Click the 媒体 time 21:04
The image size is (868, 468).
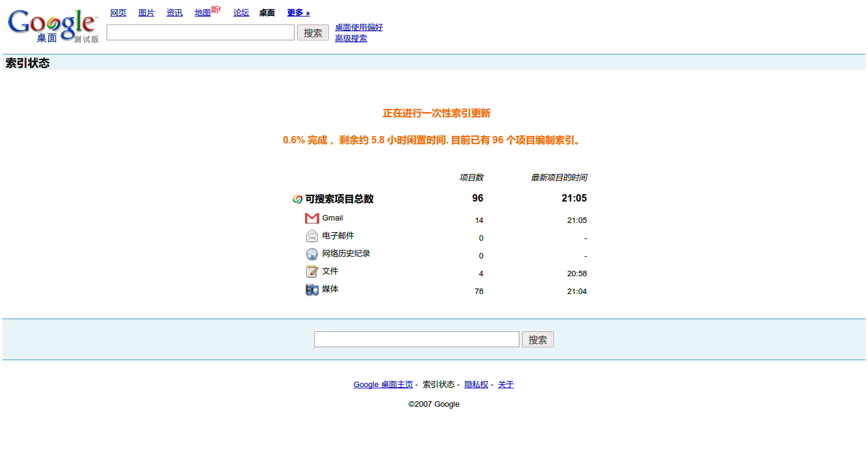tap(577, 292)
